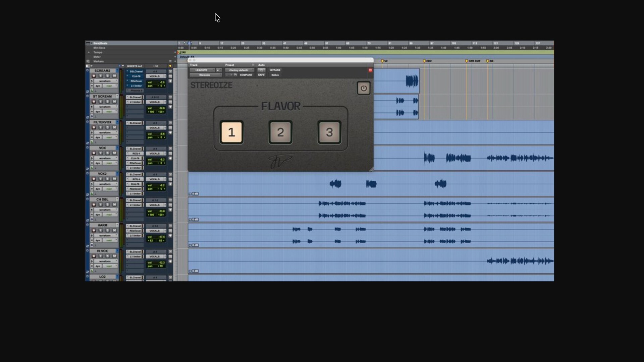Select Flavor 1 in Stereoize
This screenshot has height=362, width=644.
pos(231,132)
